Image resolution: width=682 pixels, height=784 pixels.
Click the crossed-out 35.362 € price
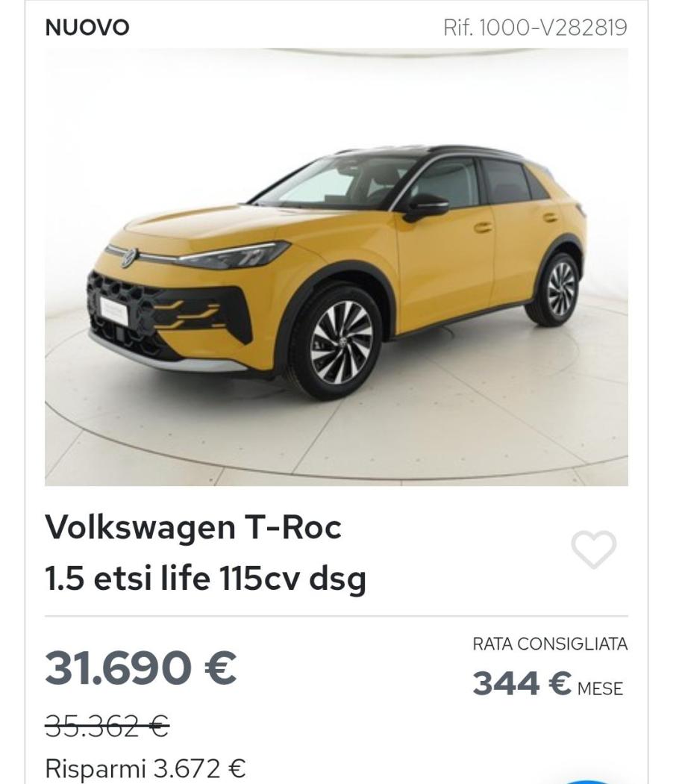pos(107,726)
